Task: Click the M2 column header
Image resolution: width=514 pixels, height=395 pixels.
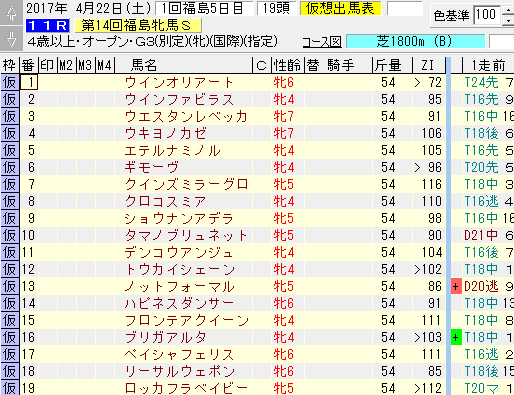Action: click(67, 65)
